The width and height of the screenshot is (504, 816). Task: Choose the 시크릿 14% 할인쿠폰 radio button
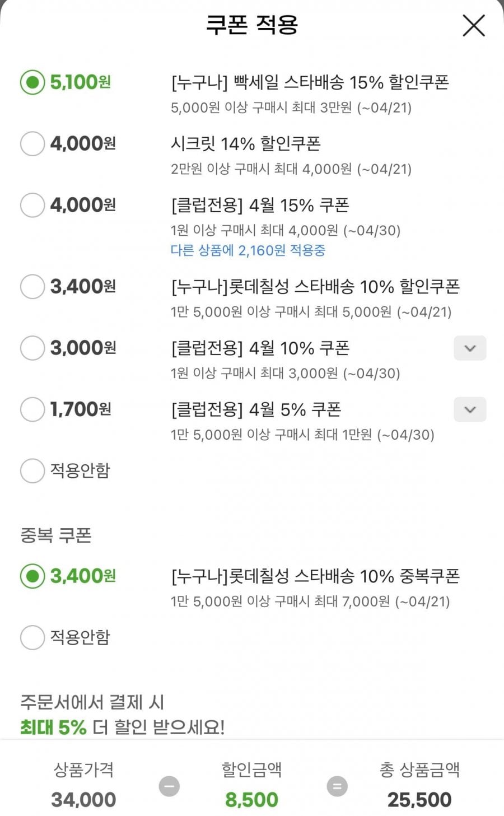(x=32, y=144)
